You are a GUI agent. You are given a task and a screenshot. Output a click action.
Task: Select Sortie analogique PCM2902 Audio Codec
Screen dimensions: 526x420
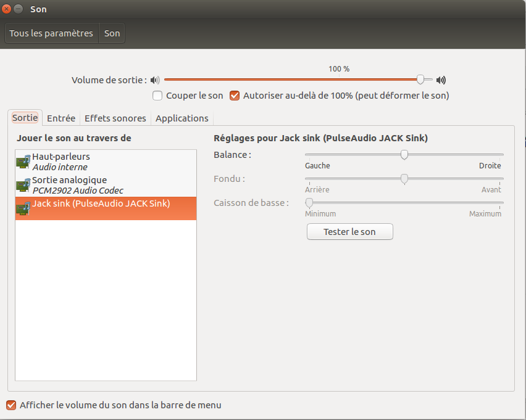(106, 186)
